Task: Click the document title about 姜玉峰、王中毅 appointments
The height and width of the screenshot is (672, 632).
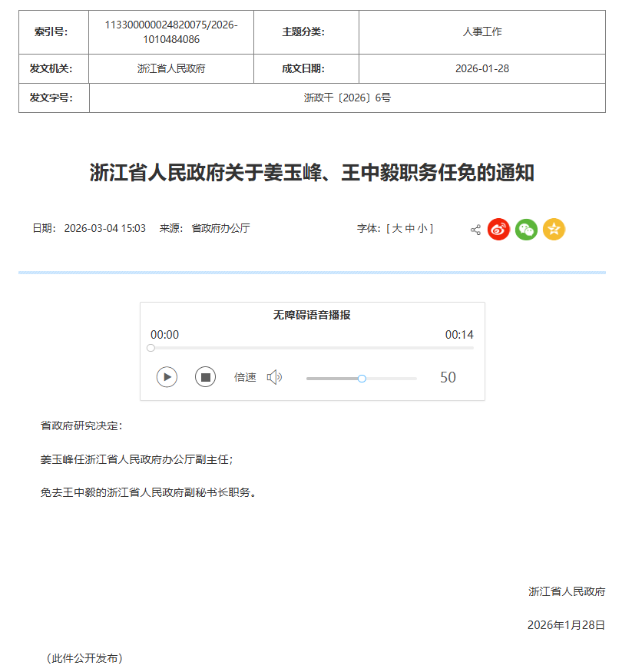Action: (316, 173)
